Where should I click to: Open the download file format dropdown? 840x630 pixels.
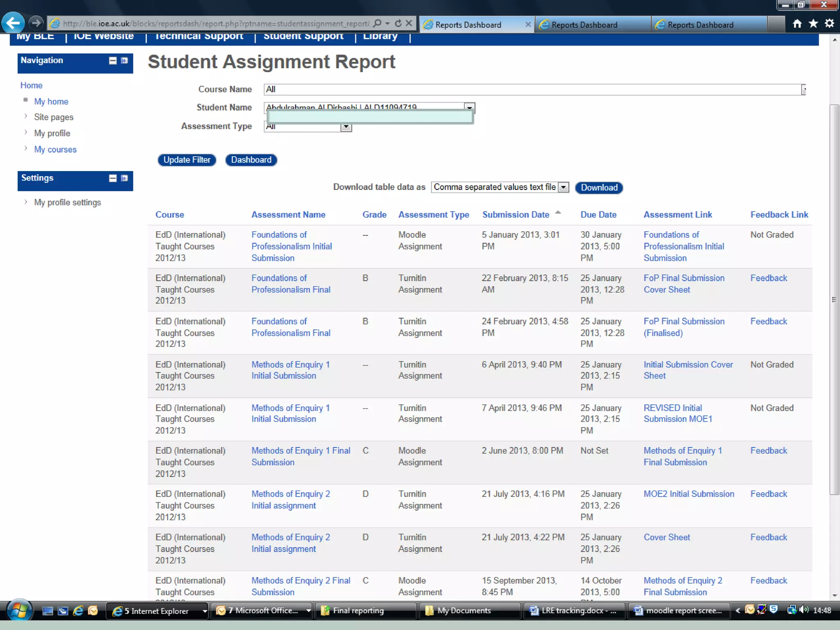point(564,187)
